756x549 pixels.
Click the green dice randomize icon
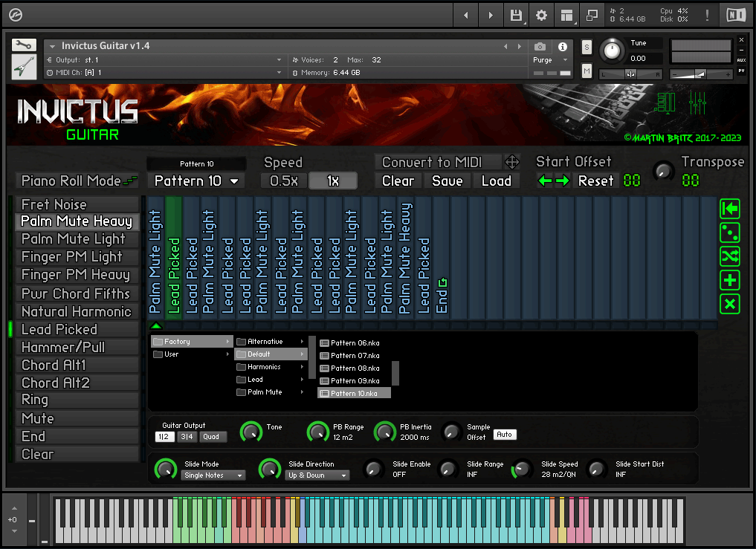[x=730, y=233]
